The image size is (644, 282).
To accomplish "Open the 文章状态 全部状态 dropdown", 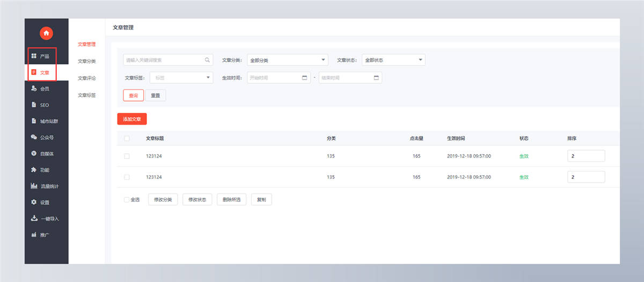I will pyautogui.click(x=393, y=60).
